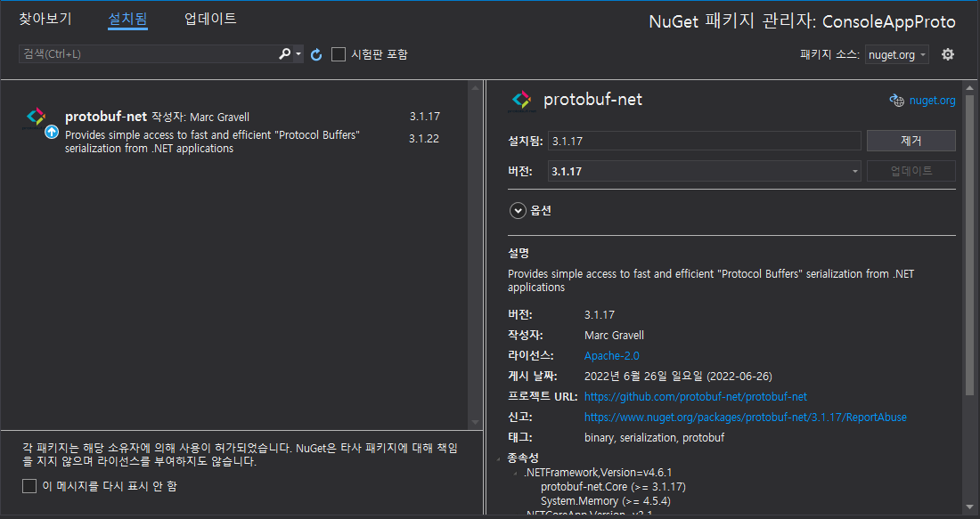
Task: Click the package list scroll up arrow
Action: 475,87
